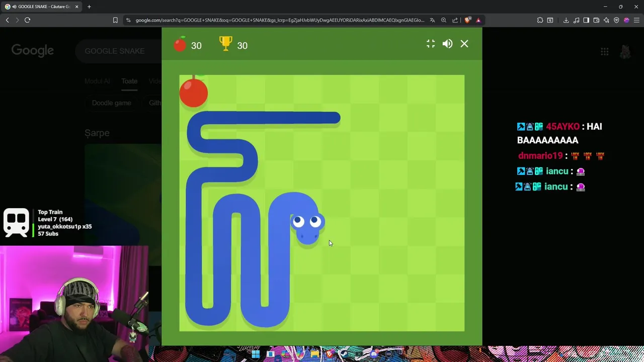
Task: Mute the Snake game sound
Action: click(447, 44)
